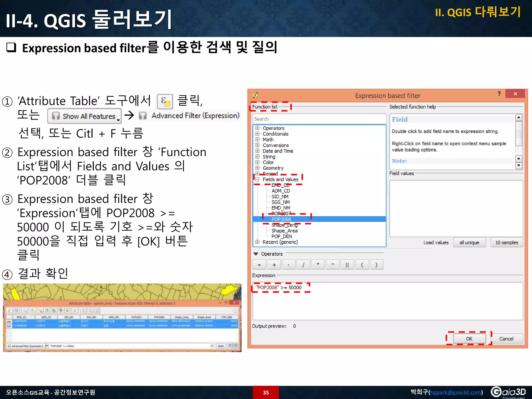Select the POP_DEN field
This screenshot has height=399, width=532.
click(282, 236)
